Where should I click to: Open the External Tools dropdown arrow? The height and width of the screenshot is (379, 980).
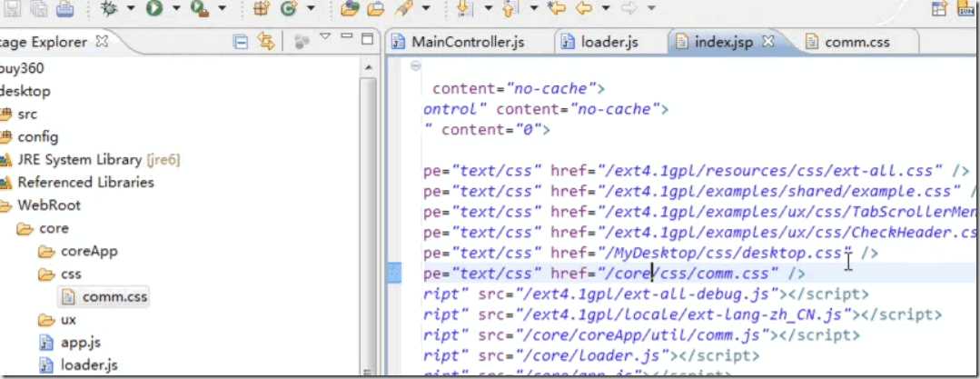pos(222,9)
